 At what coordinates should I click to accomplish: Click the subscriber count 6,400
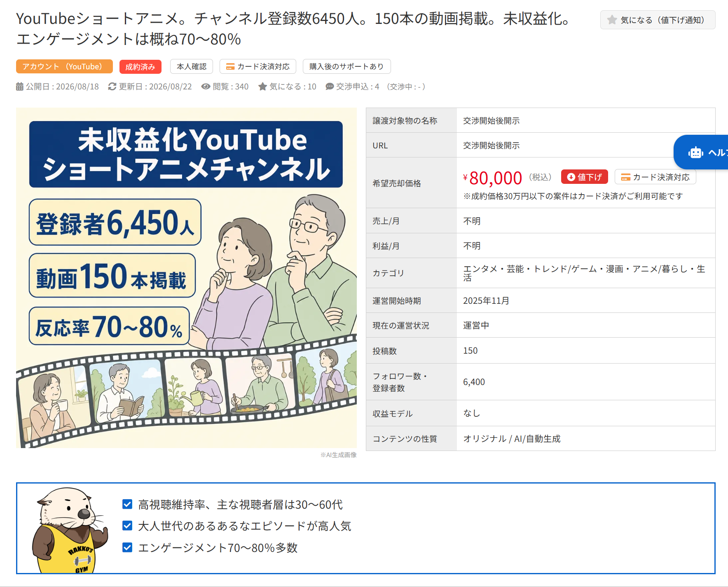tap(474, 382)
